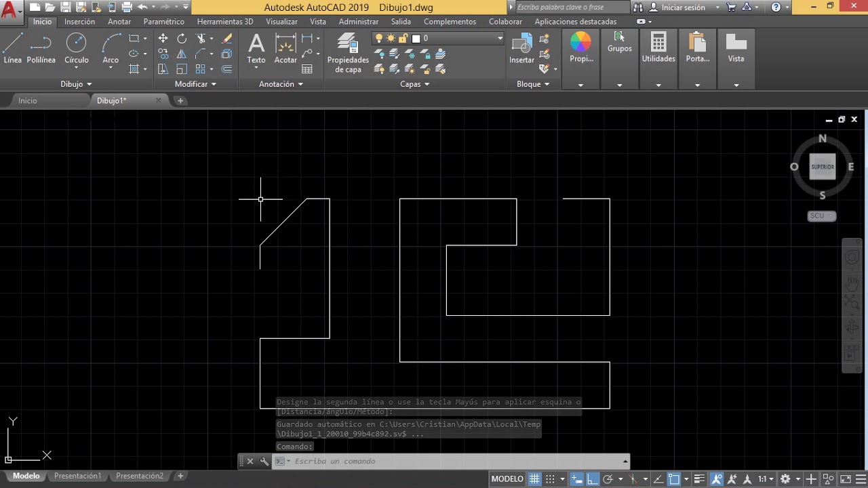The height and width of the screenshot is (488, 868).
Task: Click the Borrar eraser icon
Action: pos(226,39)
